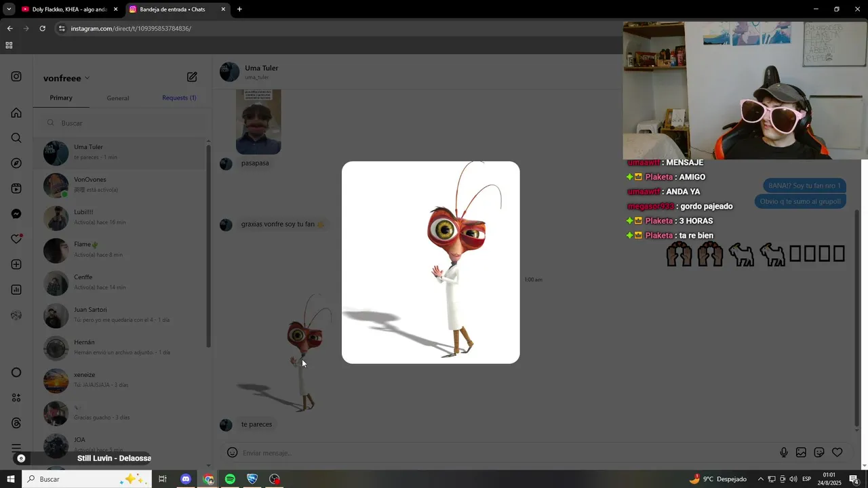Open Spotify from the taskbar
Screen dimensions: 868x488
230,479
